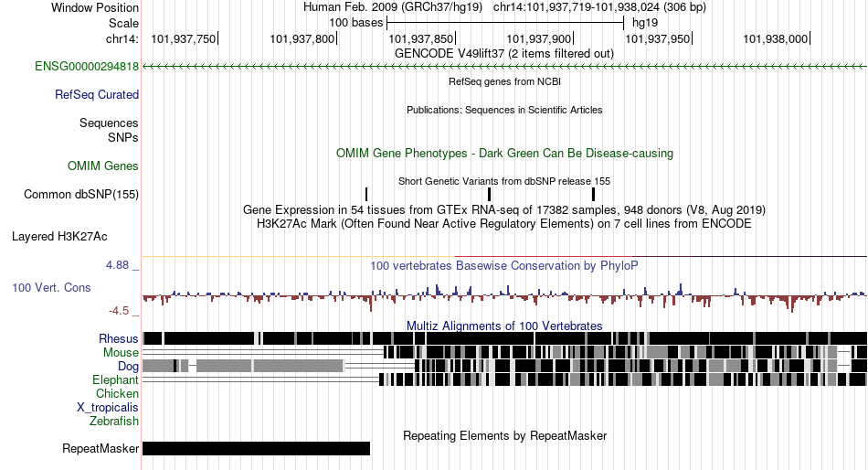
Task: Open the 100 Vert. Cons track label
Action: [x=51, y=288]
